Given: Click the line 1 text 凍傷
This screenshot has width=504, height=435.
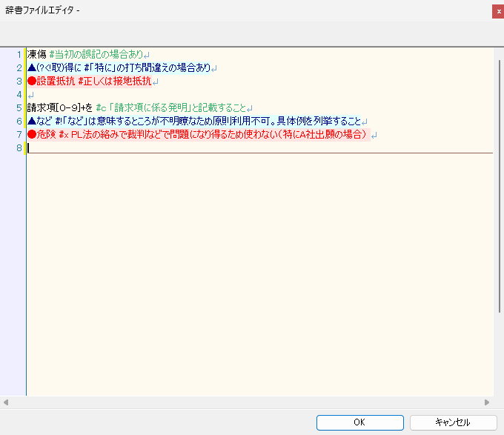Looking at the screenshot, I should pos(36,54).
